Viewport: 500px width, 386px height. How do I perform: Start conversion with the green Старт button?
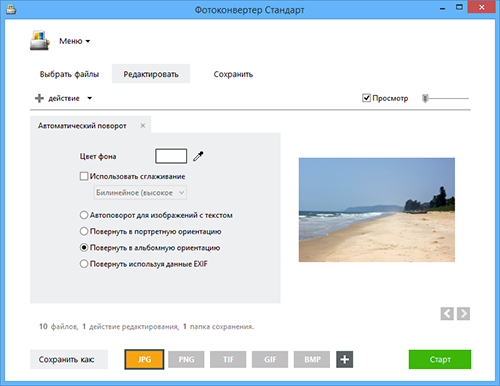click(440, 359)
